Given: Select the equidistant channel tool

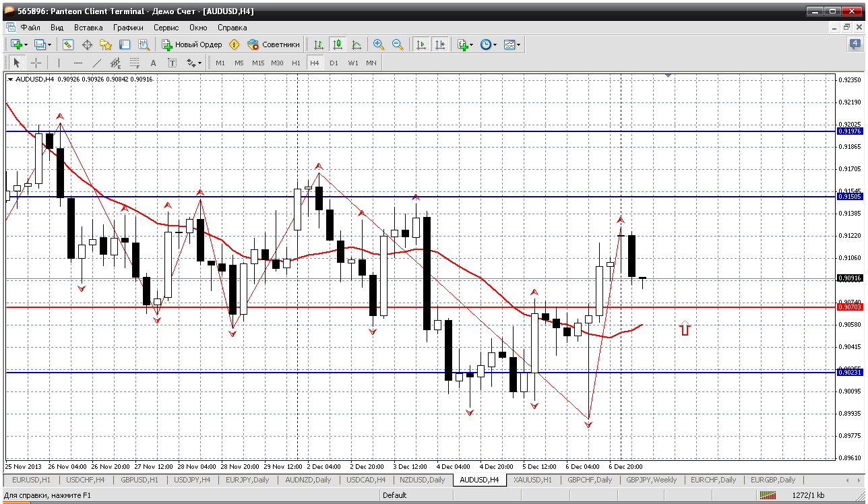Looking at the screenshot, I should point(115,63).
